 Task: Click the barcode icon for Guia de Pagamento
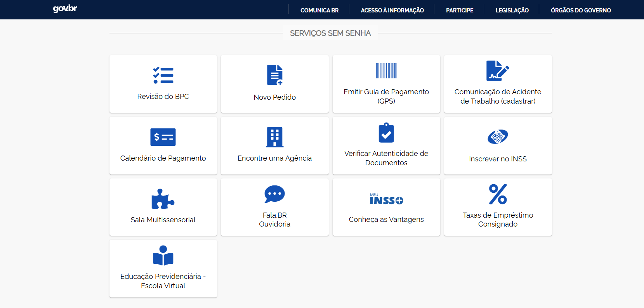coord(386,71)
